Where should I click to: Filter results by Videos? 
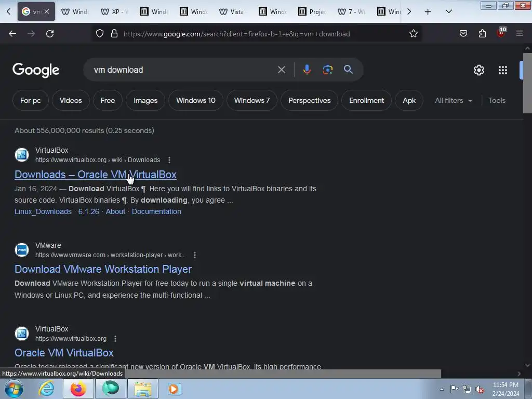pyautogui.click(x=71, y=100)
